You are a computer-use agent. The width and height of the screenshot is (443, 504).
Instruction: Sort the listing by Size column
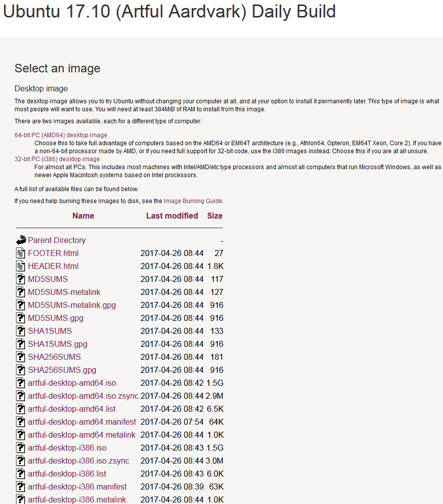click(x=215, y=216)
